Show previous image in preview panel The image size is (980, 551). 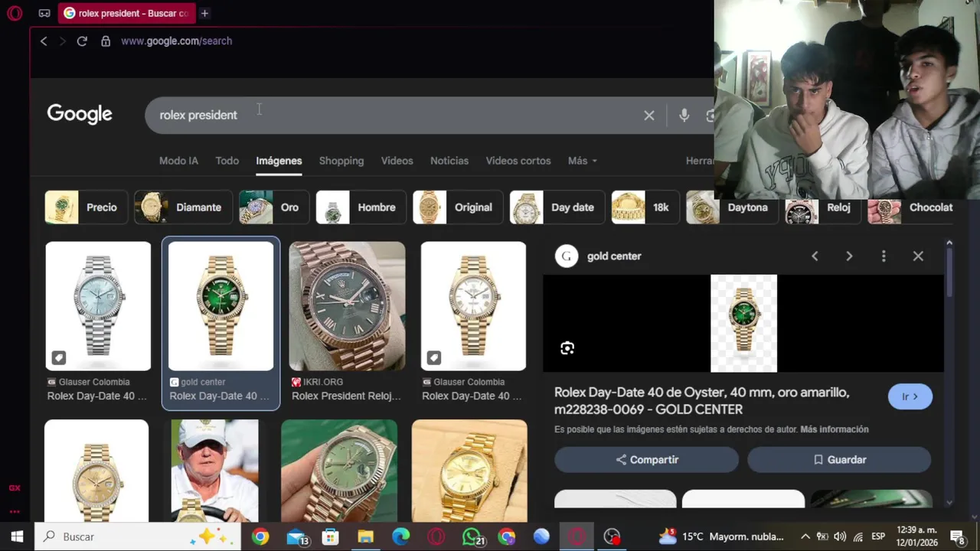(815, 256)
